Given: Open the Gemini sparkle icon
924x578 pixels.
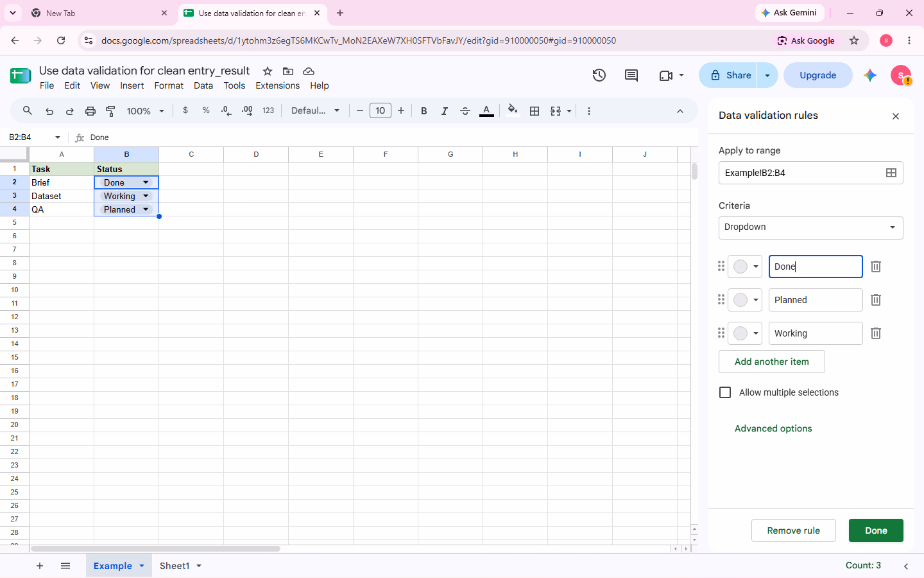Looking at the screenshot, I should [870, 75].
